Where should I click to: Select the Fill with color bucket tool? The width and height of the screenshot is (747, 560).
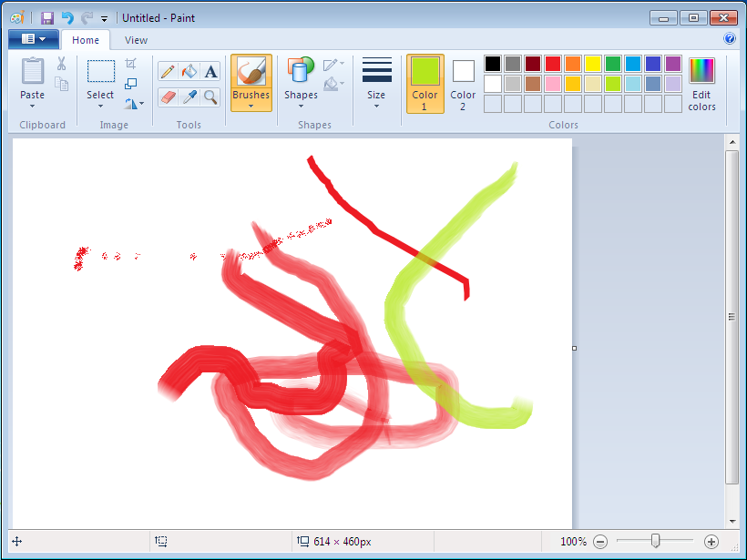(189, 71)
